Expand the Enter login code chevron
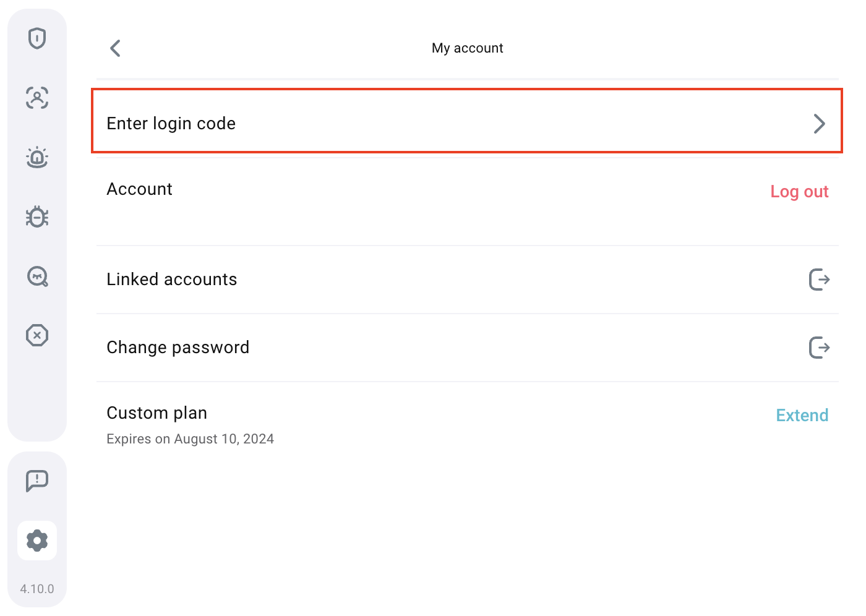Image resolution: width=866 pixels, height=616 pixels. pos(820,124)
